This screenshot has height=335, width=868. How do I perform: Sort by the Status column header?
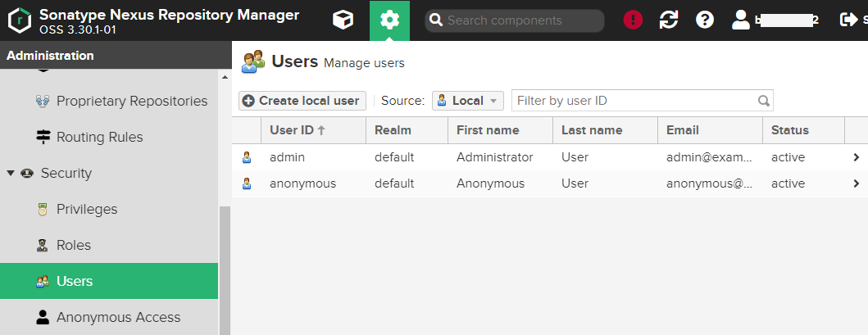804,130
